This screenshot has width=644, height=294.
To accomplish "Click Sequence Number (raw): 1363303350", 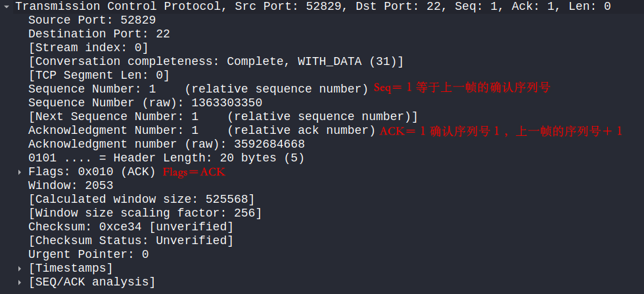I will (x=145, y=103).
